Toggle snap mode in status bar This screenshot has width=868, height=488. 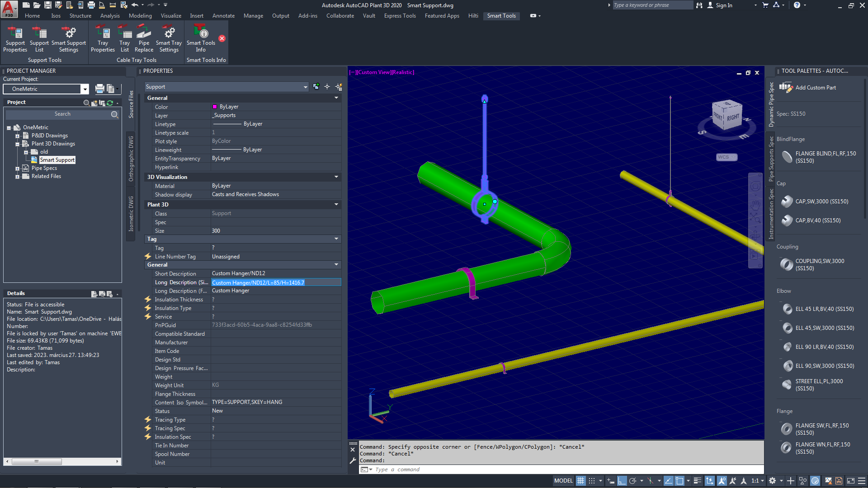592,481
